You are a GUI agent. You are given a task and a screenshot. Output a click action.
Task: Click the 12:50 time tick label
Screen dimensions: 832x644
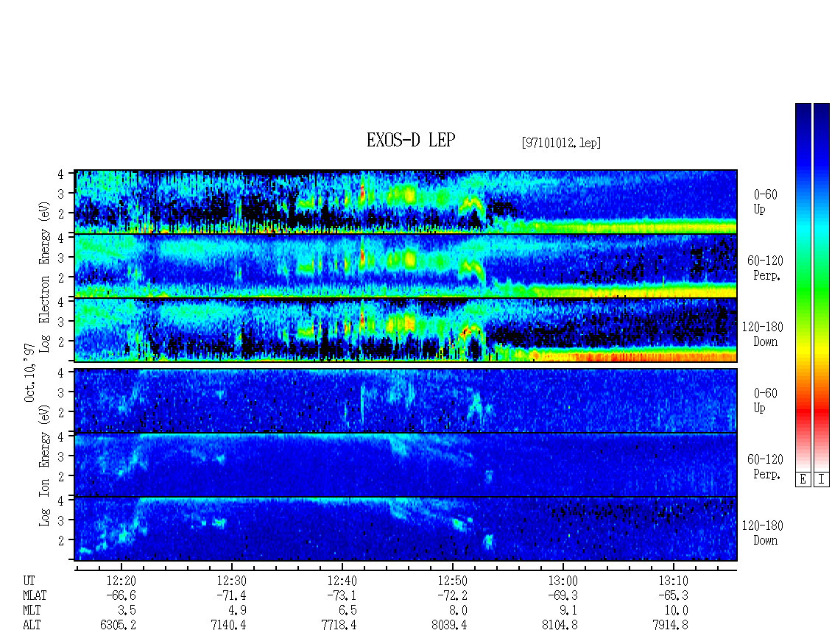tap(452, 581)
